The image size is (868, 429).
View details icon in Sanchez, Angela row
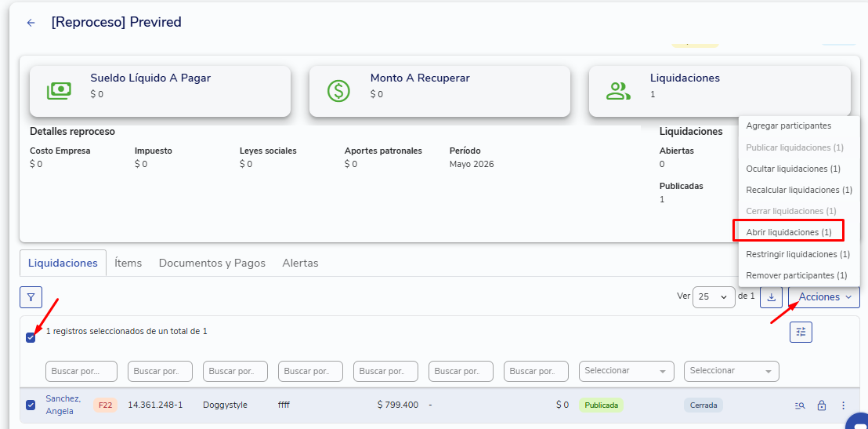(x=800, y=405)
